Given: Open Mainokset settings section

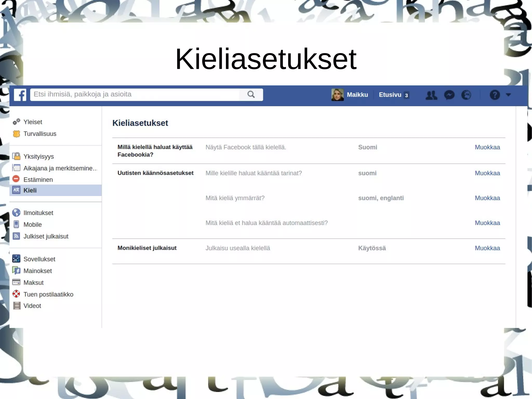Looking at the screenshot, I should [x=37, y=271].
